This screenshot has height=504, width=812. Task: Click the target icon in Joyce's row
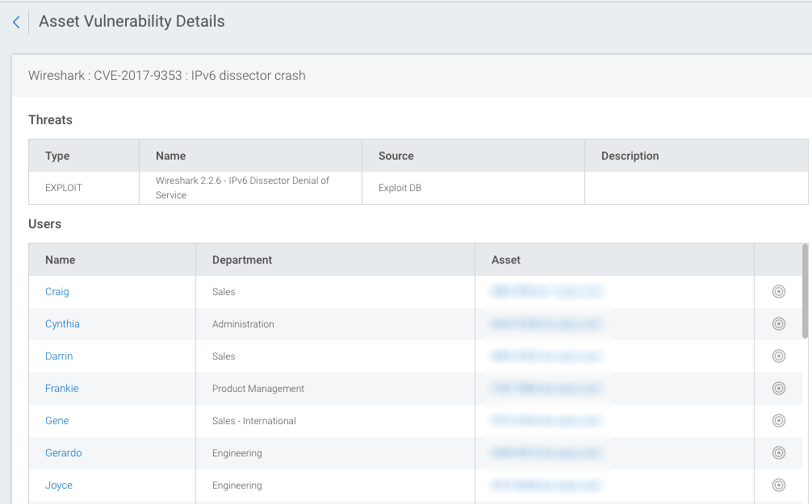click(778, 485)
